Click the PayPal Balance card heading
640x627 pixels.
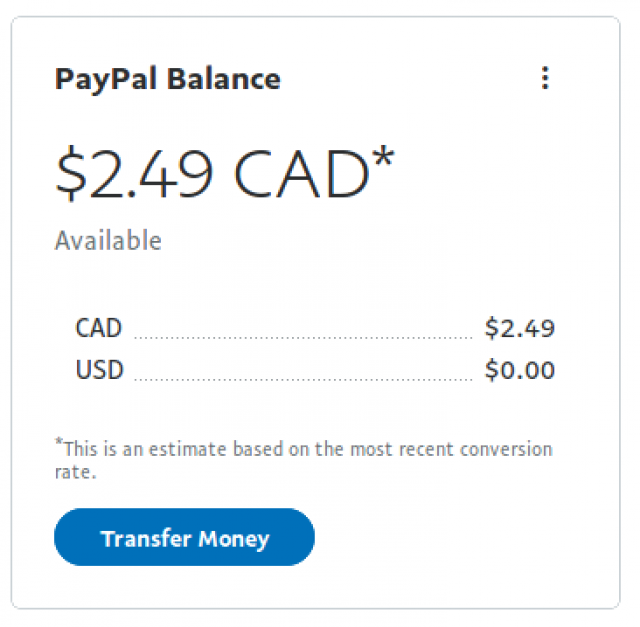pos(167,79)
